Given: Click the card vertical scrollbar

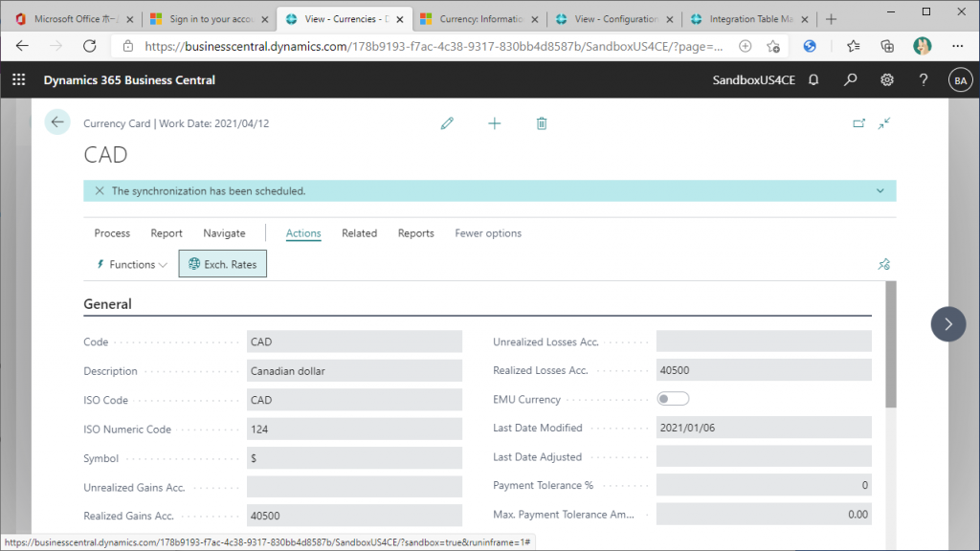Looking at the screenshot, I should point(891,344).
